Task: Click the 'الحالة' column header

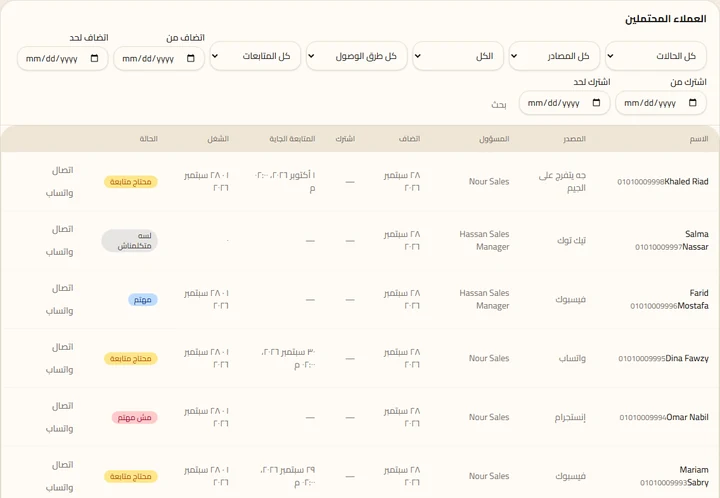Action: 149,139
